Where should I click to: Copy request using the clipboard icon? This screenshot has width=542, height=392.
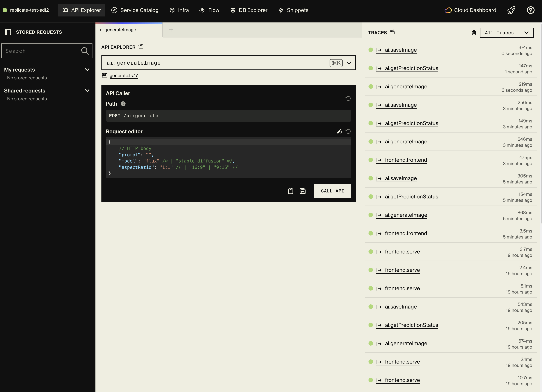click(x=291, y=191)
